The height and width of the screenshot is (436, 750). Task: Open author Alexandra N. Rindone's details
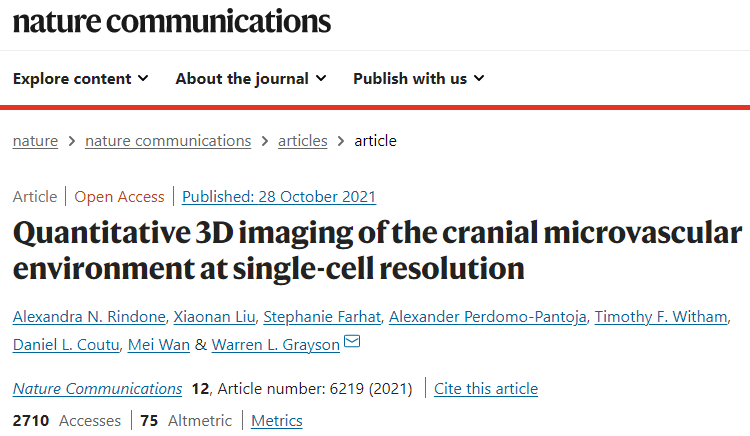[89, 316]
